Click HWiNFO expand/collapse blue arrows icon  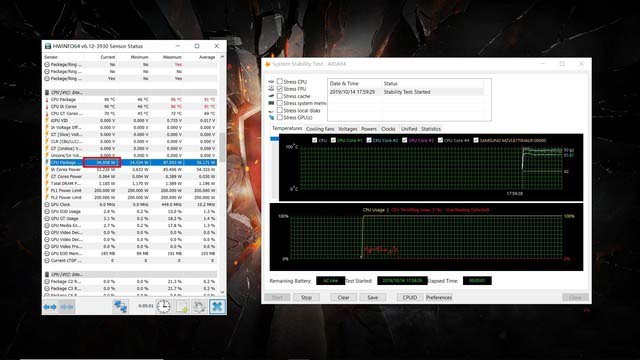coord(50,307)
